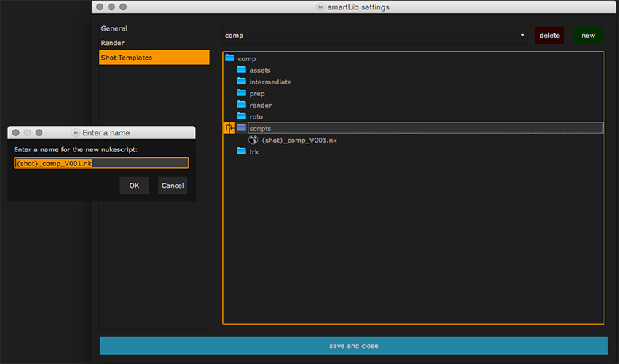Screen dimensions: 619x364
Task: Click the Nuke script file icon
Action: click(253, 140)
